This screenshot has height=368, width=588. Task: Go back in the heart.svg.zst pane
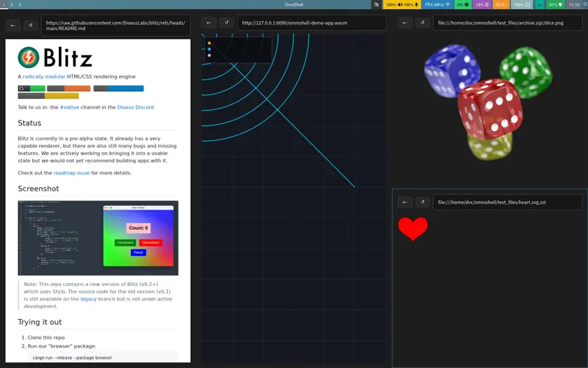pos(405,202)
